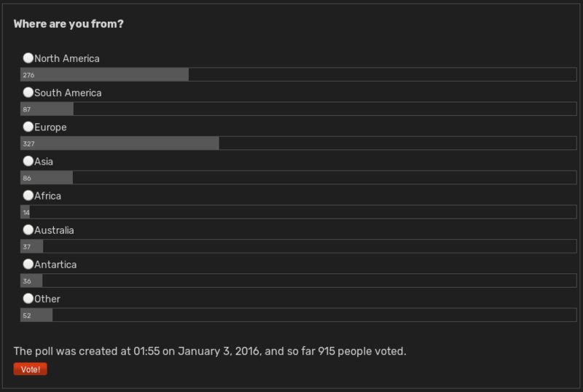Viewport: 583px width, 392px height.
Task: Click the Antartica results bar showing 36
Action: (299, 281)
